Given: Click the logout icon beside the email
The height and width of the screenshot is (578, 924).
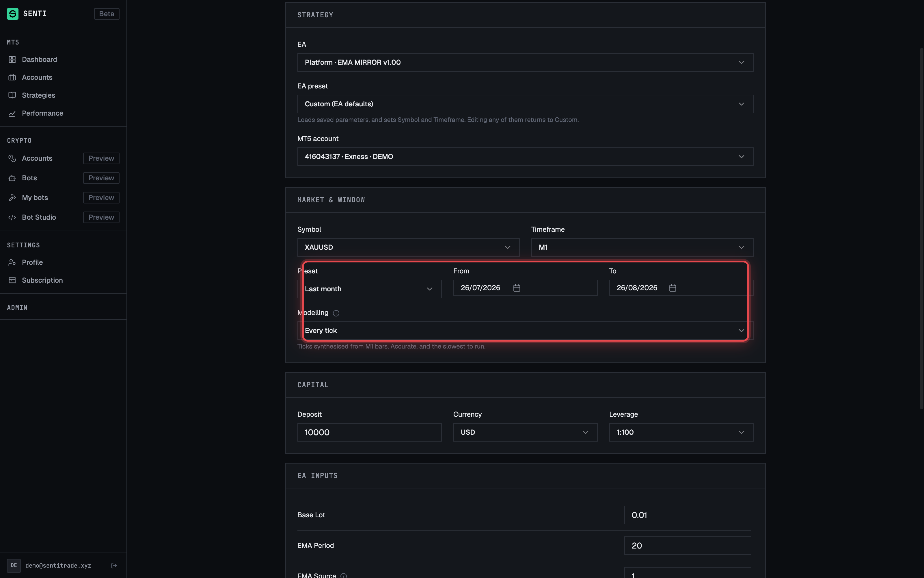Looking at the screenshot, I should tap(114, 565).
